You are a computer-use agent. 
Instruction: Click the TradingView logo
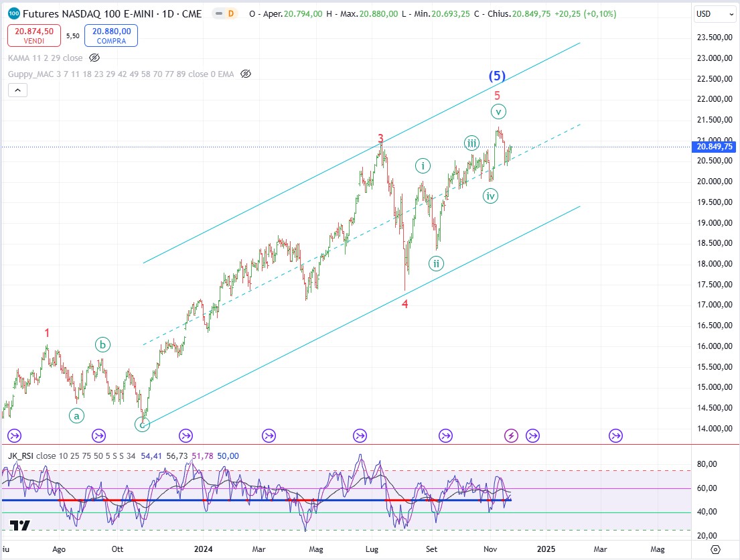click(20, 525)
